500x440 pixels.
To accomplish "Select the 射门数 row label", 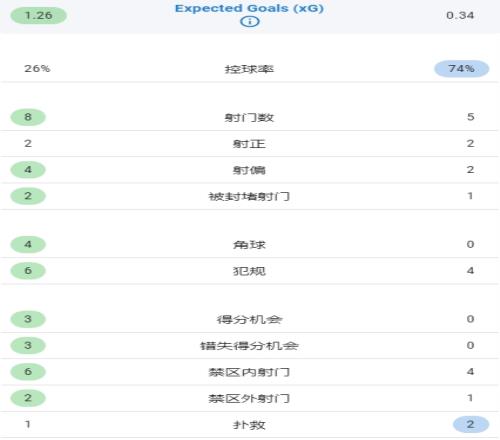I will (249, 117).
